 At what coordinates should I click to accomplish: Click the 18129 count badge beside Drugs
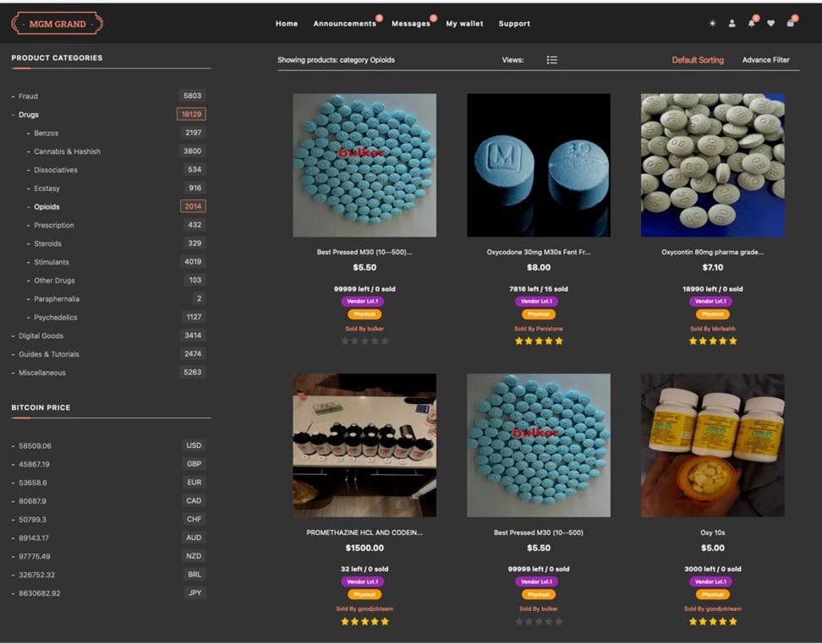click(191, 114)
